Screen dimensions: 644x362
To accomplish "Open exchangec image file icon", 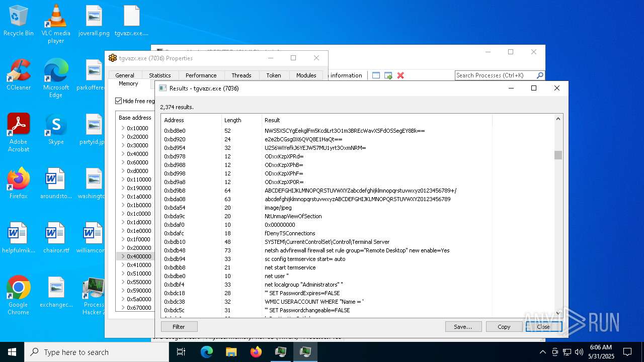I will (x=56, y=292).
